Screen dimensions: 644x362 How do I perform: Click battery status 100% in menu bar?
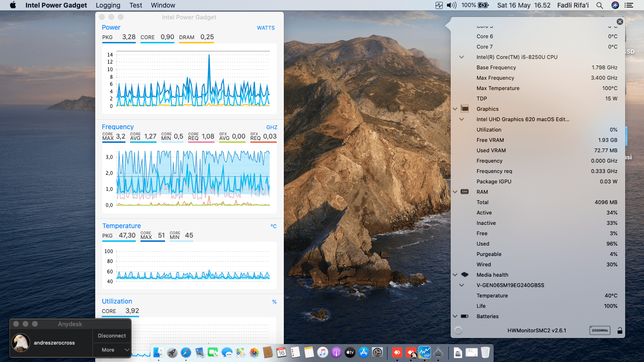(475, 5)
